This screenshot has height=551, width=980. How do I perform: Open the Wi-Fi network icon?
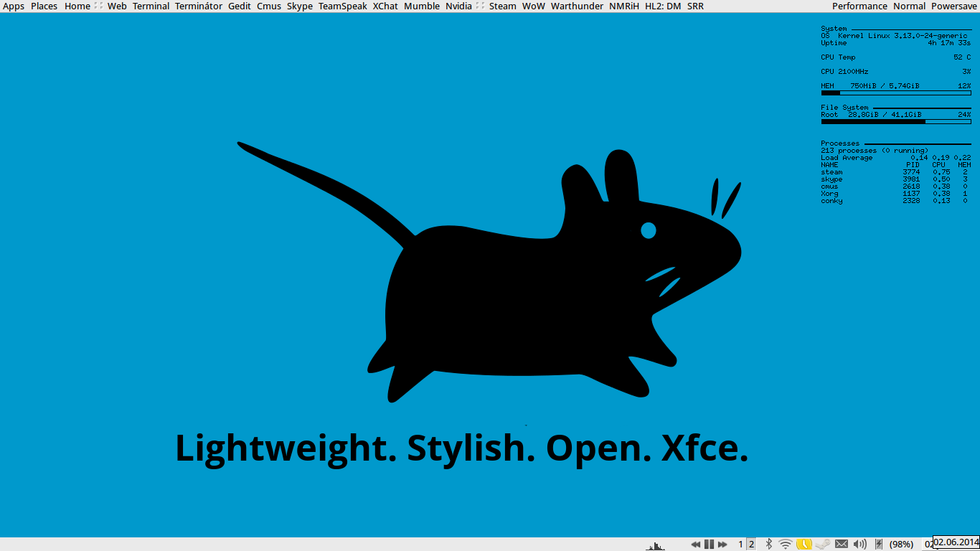[x=786, y=544]
